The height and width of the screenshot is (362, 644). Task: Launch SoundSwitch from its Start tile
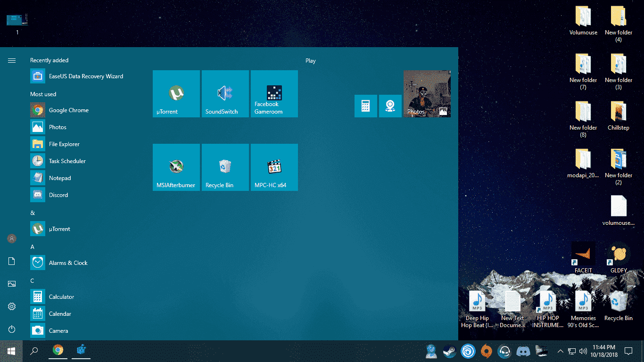coord(225,93)
